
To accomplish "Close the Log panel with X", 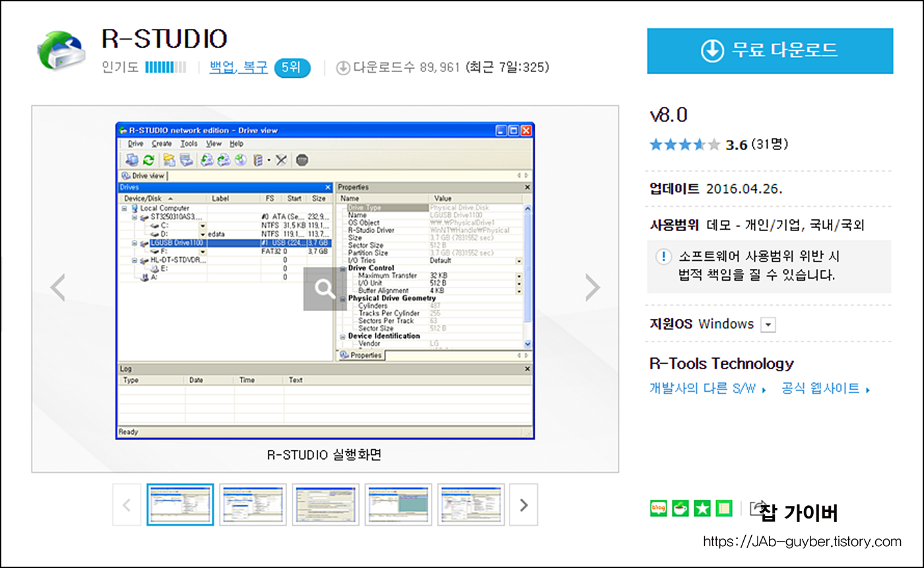I will (527, 369).
